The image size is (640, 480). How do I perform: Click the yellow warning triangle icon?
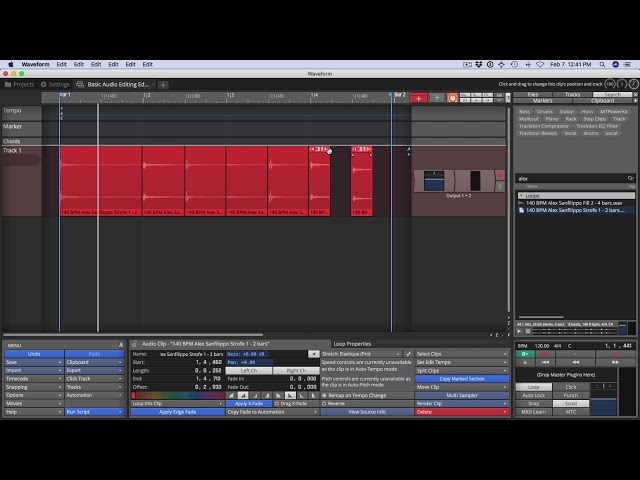525,362
